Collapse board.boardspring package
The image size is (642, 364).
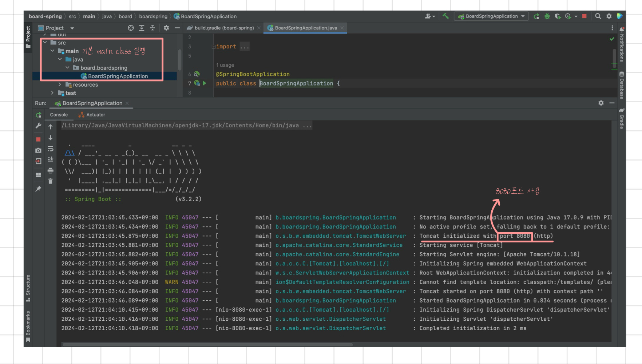[x=67, y=68]
